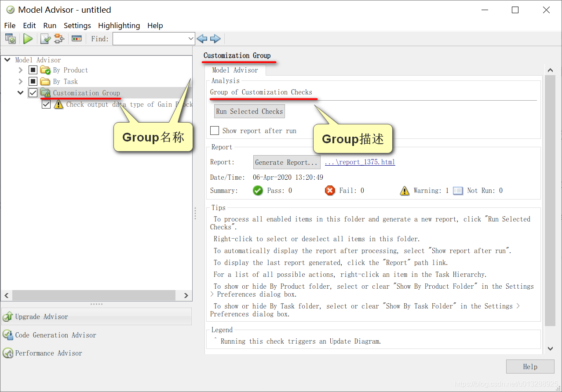This screenshot has height=392, width=562.
Task: Click the orange hierarchy diagram toolbar icon
Action: [59, 39]
